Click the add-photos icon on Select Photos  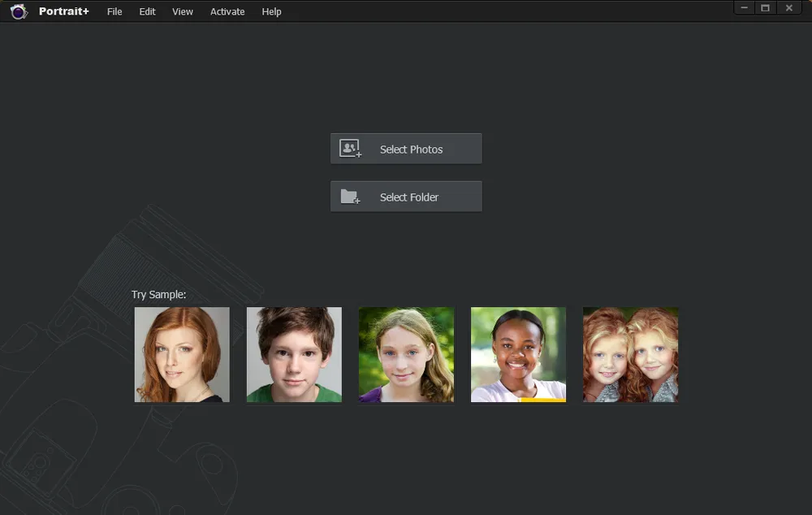(350, 149)
